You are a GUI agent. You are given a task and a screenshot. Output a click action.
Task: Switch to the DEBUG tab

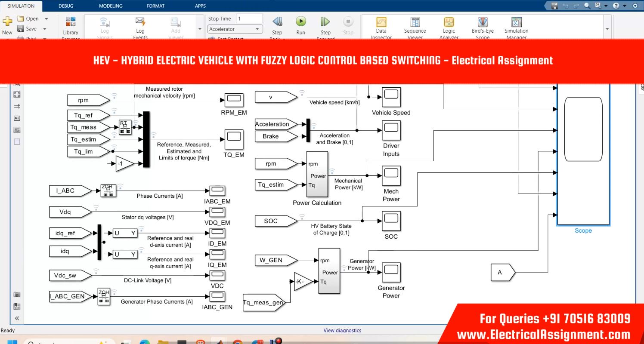click(66, 6)
